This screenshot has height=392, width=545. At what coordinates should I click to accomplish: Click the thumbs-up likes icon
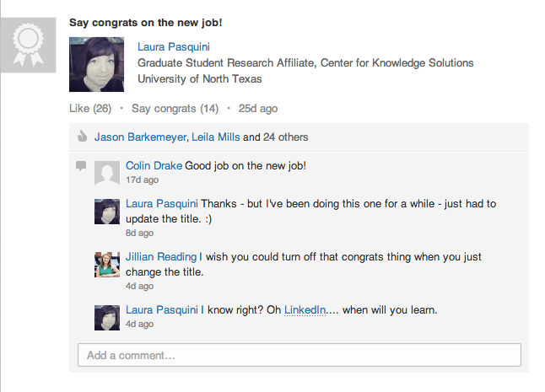(82, 137)
